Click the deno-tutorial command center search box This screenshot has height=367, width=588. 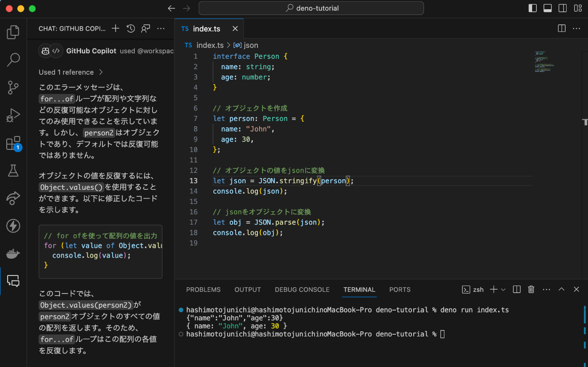click(x=311, y=8)
